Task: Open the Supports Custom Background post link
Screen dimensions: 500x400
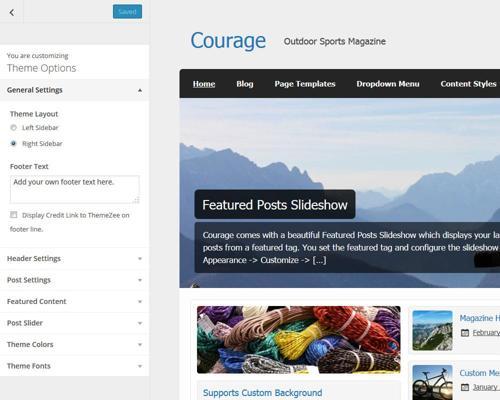Action: pos(262,393)
